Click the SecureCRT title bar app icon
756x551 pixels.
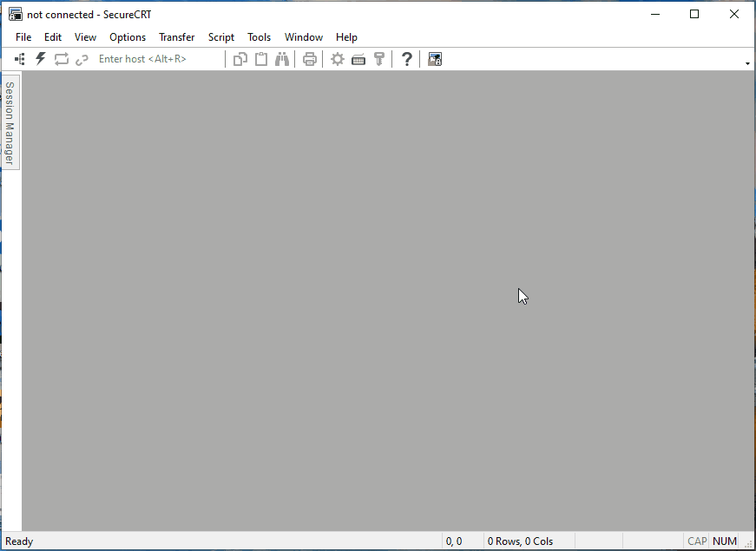click(16, 15)
